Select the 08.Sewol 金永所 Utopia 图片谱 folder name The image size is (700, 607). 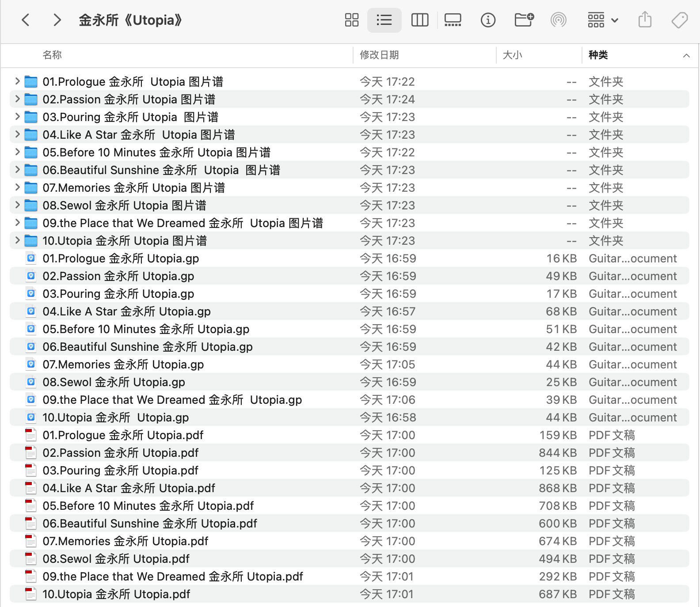(125, 205)
